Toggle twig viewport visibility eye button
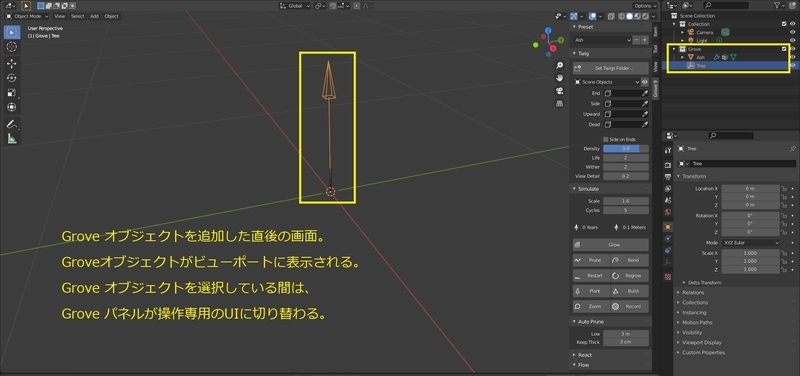The width and height of the screenshot is (800, 376). [x=645, y=82]
